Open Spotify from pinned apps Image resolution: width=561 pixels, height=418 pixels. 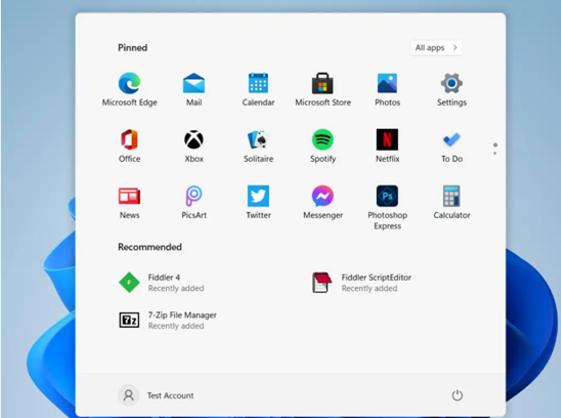tap(323, 146)
